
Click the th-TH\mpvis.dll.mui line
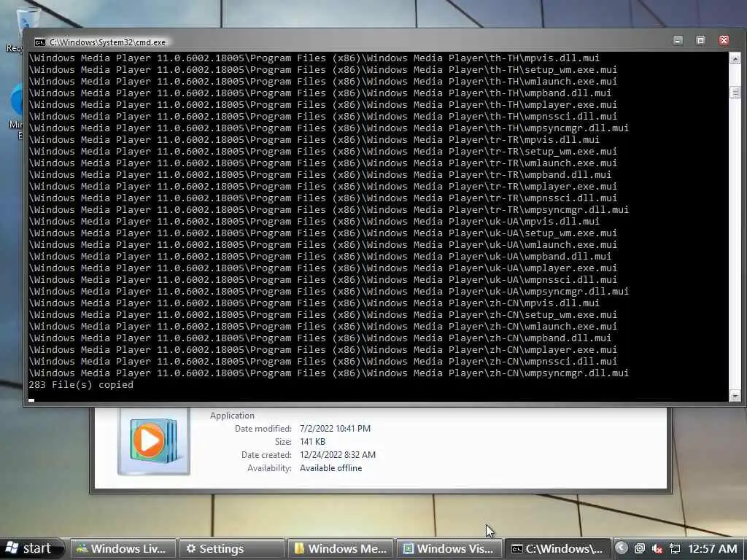[x=314, y=58]
